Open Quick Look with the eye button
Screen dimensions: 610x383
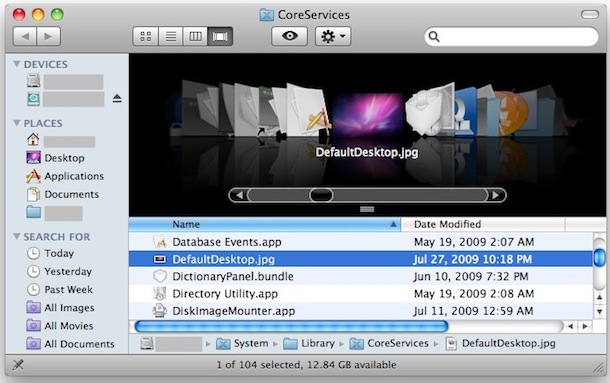[x=289, y=36]
